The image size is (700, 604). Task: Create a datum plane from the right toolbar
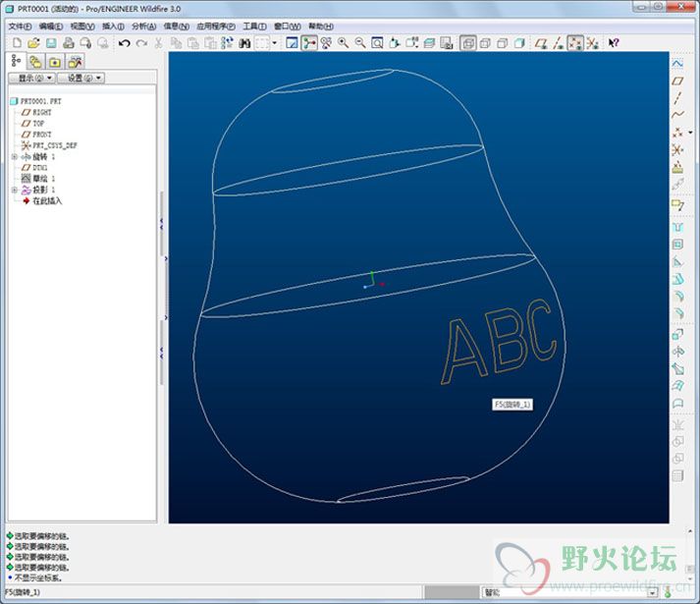pyautogui.click(x=677, y=81)
